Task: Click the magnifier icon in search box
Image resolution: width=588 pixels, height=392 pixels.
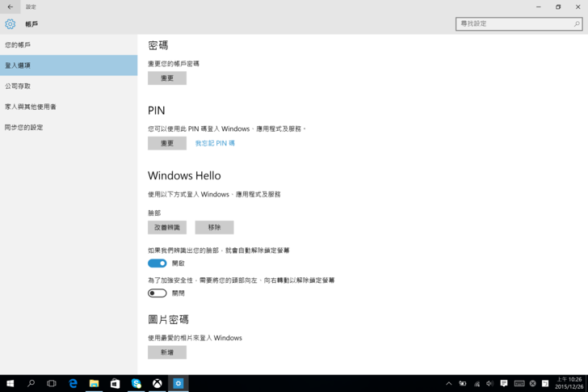Action: point(577,24)
